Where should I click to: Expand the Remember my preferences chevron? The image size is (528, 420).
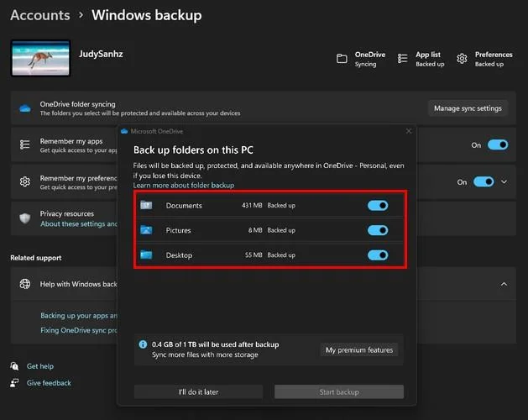(504, 182)
